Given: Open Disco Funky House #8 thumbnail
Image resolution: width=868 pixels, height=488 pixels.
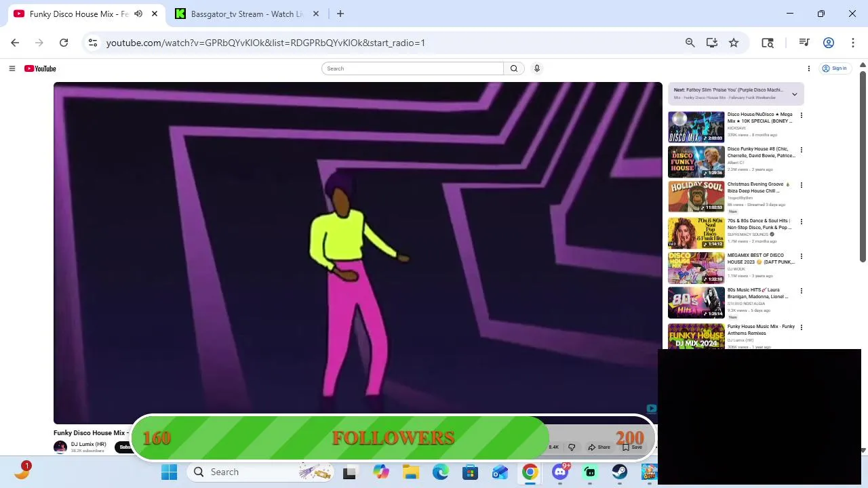Looking at the screenshot, I should click(x=696, y=162).
